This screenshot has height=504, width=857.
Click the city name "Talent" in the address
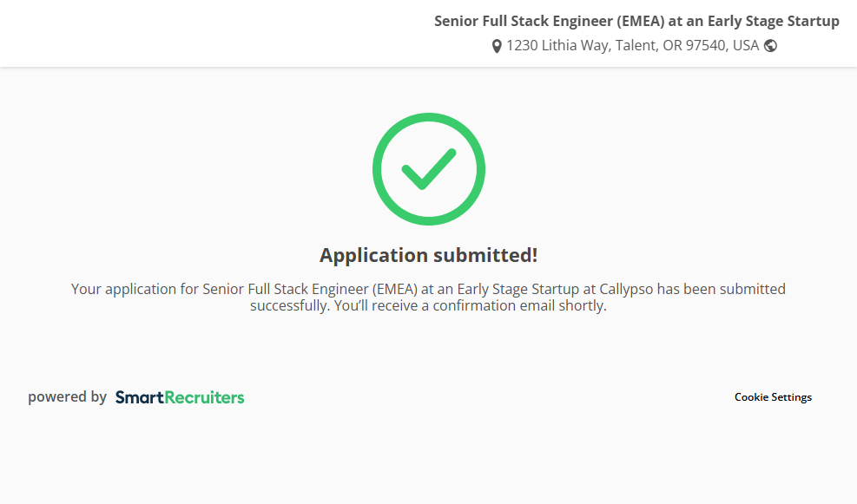(x=635, y=45)
